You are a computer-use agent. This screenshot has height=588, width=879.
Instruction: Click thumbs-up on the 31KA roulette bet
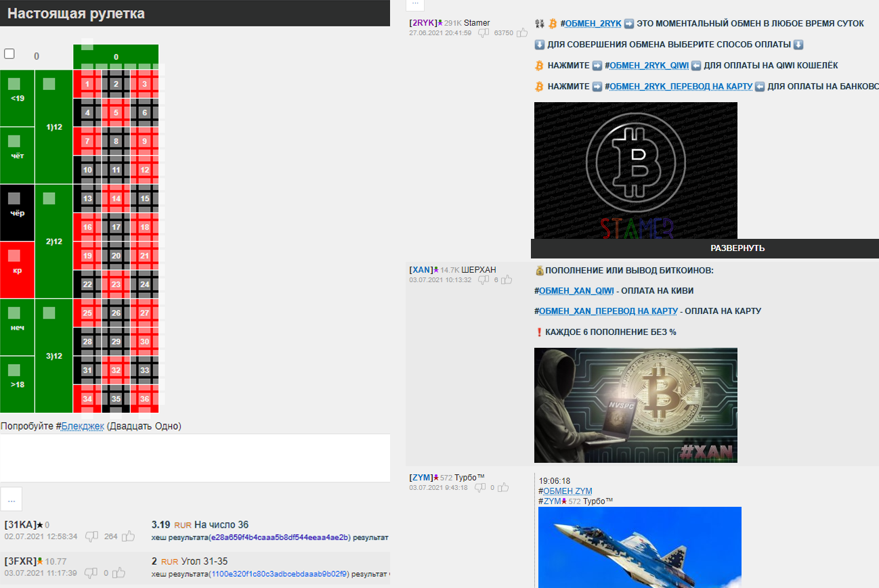click(x=129, y=537)
